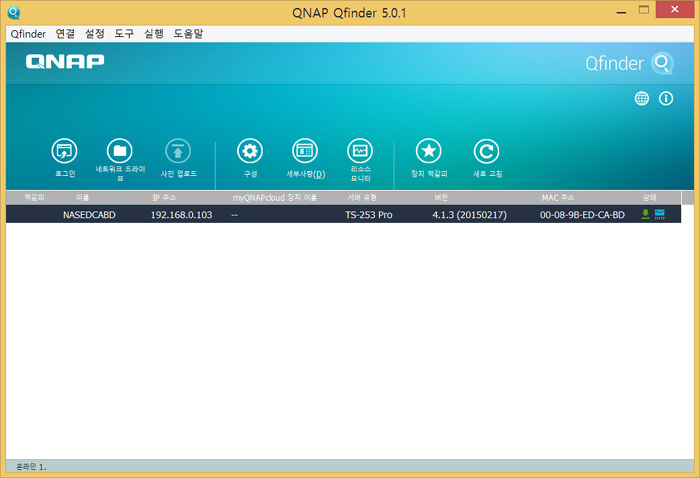The image size is (700, 478).
Task: Click the 사진 업로드 photo upload icon
Action: pos(178,151)
